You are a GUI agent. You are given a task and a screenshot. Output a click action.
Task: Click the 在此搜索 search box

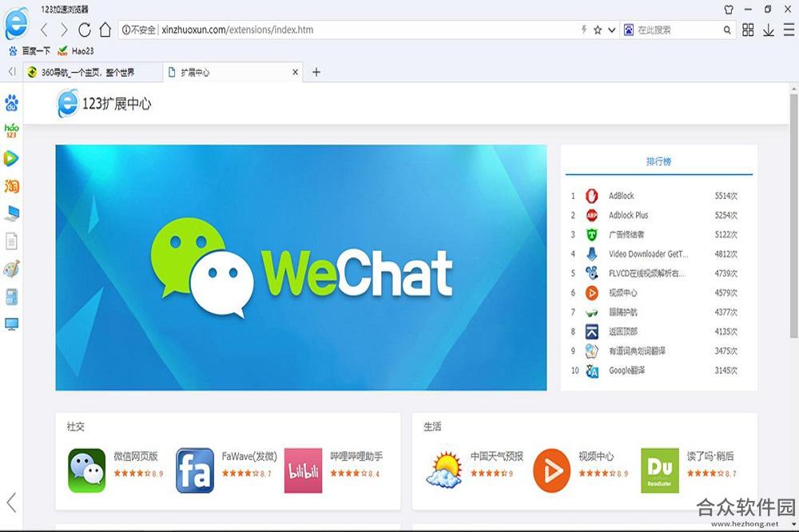678,30
